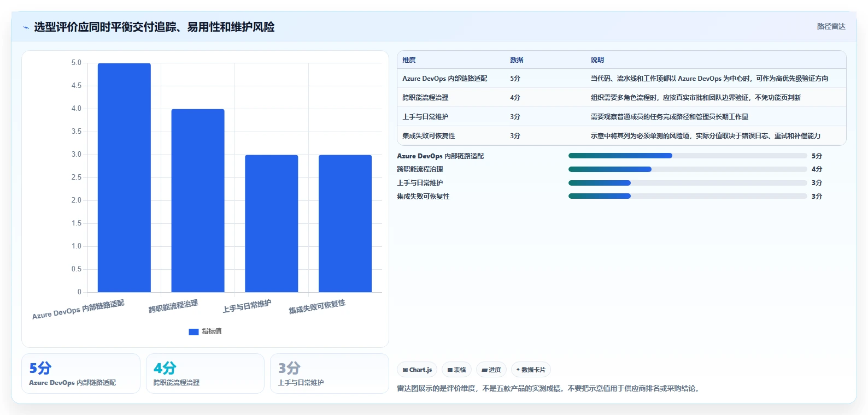This screenshot has height=415, width=868.
Task: Select the 数据卡片 tag
Action: tap(531, 370)
